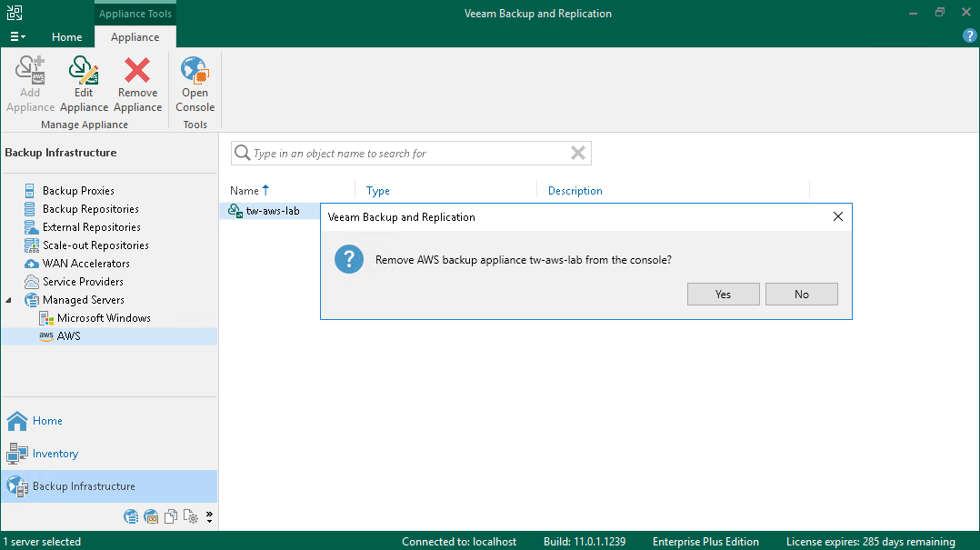This screenshot has width=980, height=550.
Task: Click the Open Console tool icon
Action: pyautogui.click(x=195, y=70)
